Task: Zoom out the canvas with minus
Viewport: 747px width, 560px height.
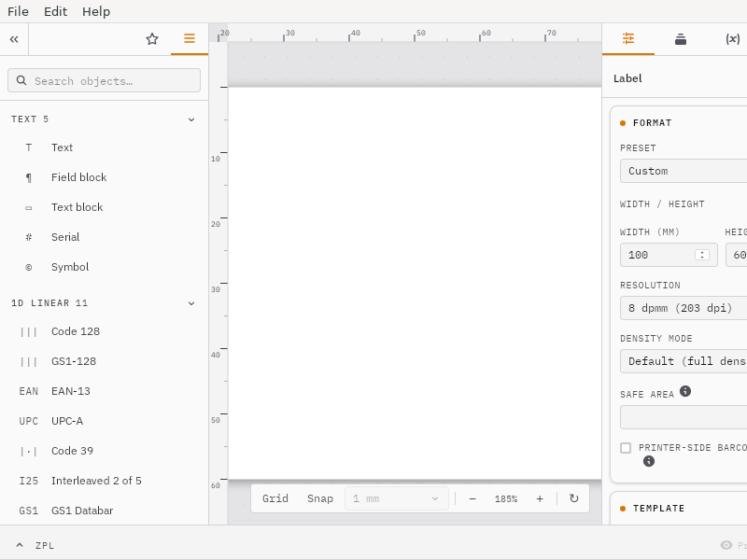Action: click(472, 498)
